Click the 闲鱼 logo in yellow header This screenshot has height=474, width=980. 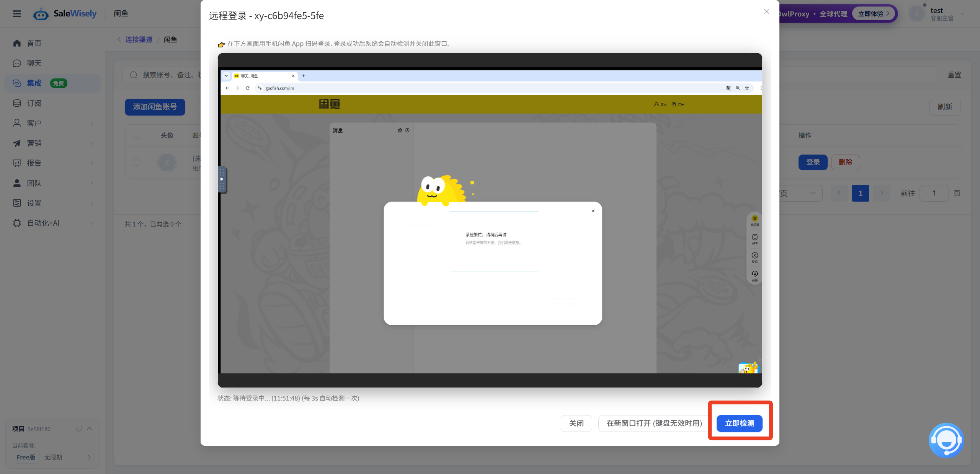(330, 104)
